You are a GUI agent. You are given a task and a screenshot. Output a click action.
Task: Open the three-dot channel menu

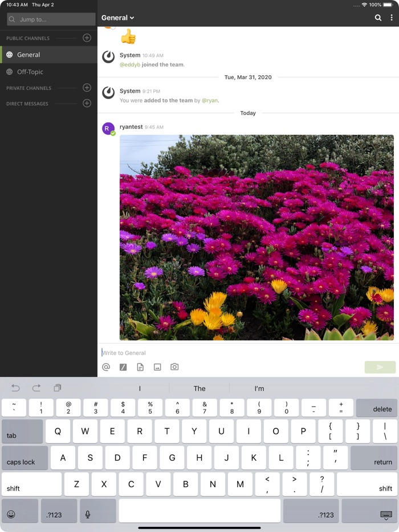392,18
